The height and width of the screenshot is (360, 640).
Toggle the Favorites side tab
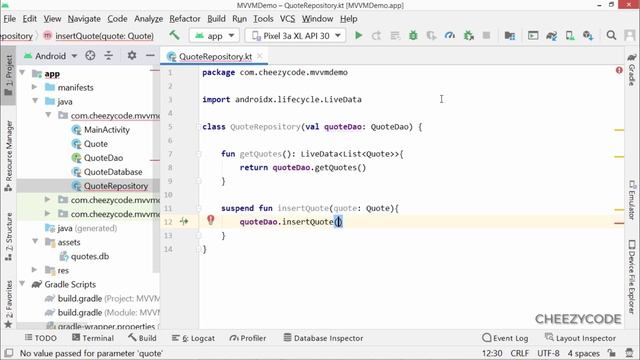pos(9,304)
